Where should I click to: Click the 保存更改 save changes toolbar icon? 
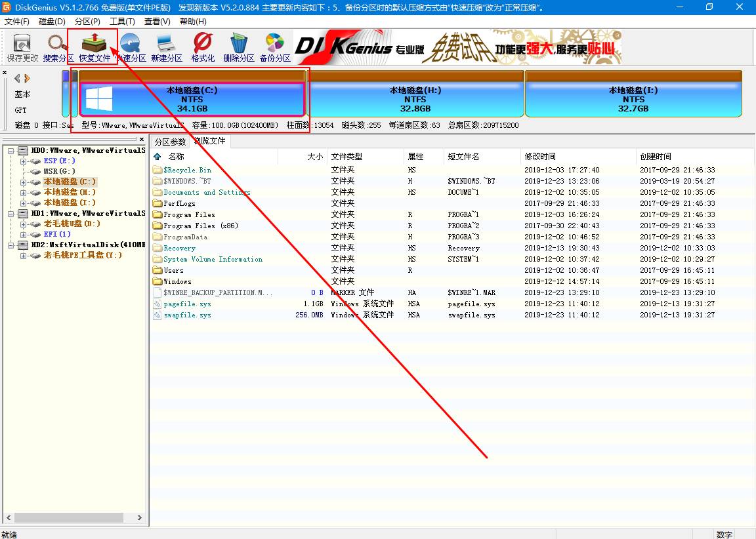click(x=22, y=47)
